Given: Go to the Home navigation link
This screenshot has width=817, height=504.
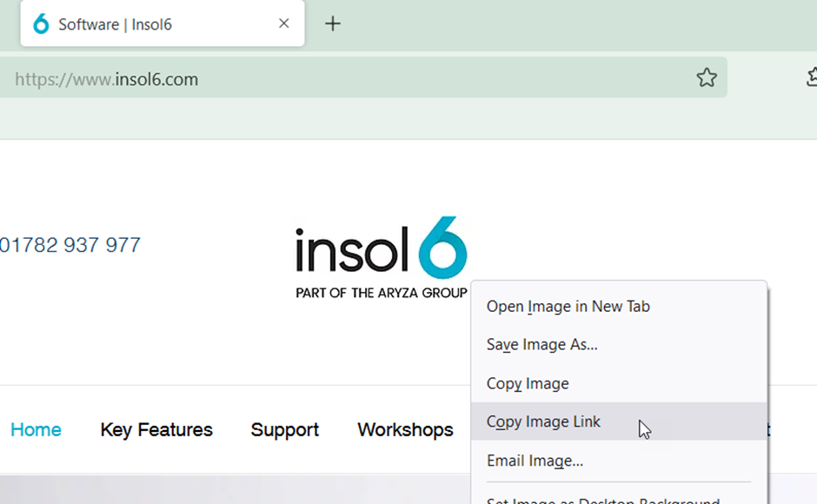Looking at the screenshot, I should click(x=36, y=429).
